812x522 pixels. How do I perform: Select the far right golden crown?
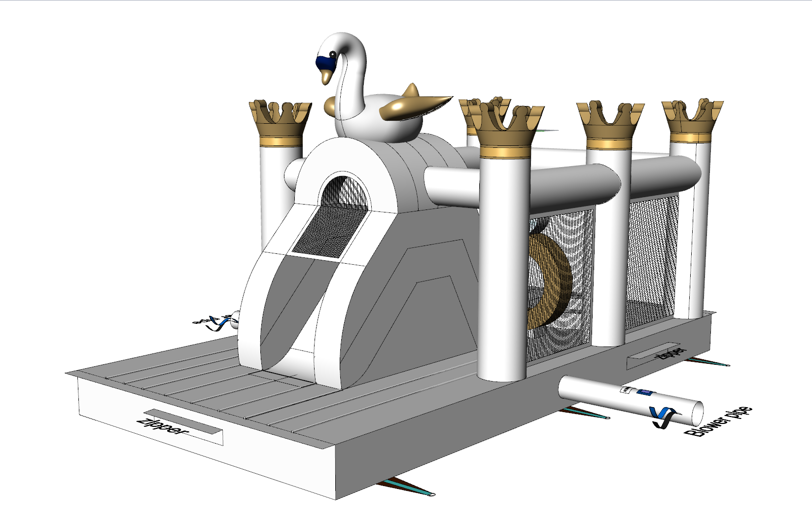[x=693, y=119]
